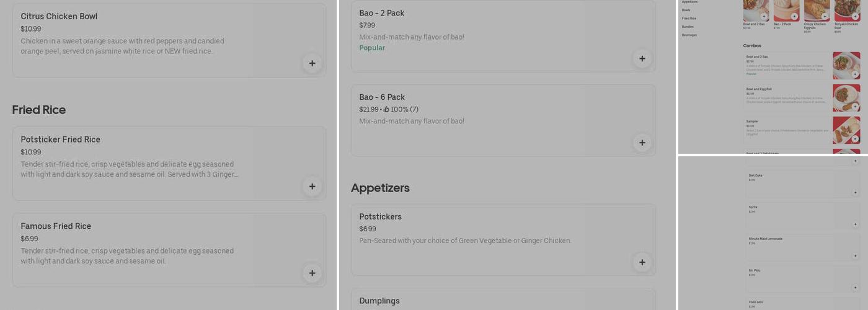This screenshot has width=868, height=310.
Task: Add Diet Coke to order
Action: click(855, 193)
